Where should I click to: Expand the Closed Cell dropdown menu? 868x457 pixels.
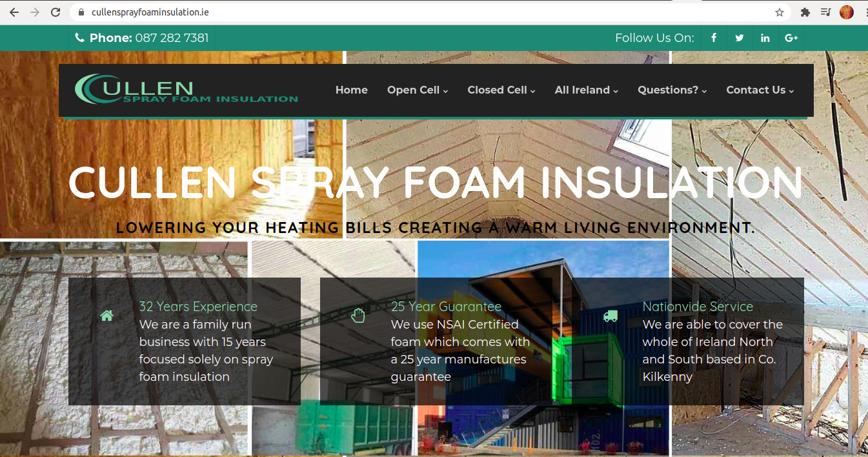tap(501, 90)
